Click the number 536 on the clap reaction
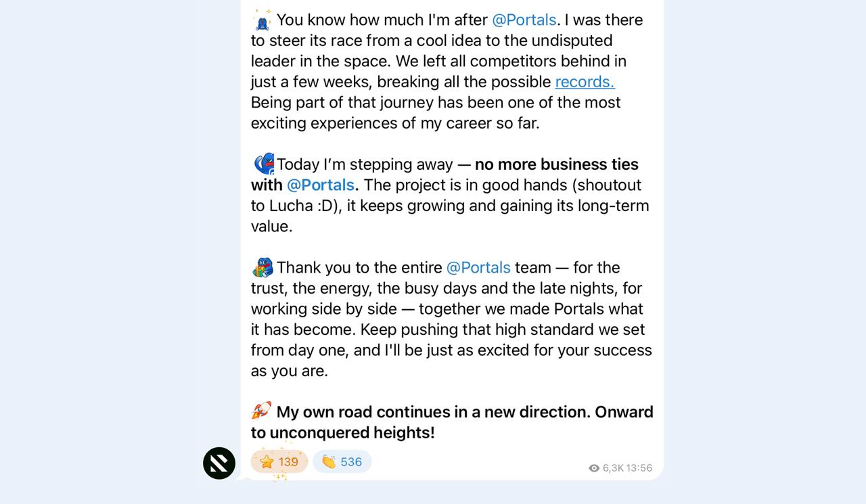The width and height of the screenshot is (866, 504). (x=351, y=462)
